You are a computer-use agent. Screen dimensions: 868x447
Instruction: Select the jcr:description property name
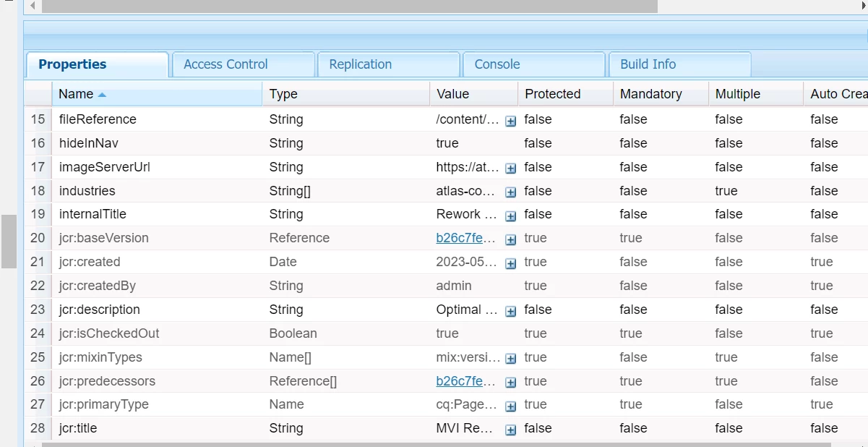pos(100,310)
